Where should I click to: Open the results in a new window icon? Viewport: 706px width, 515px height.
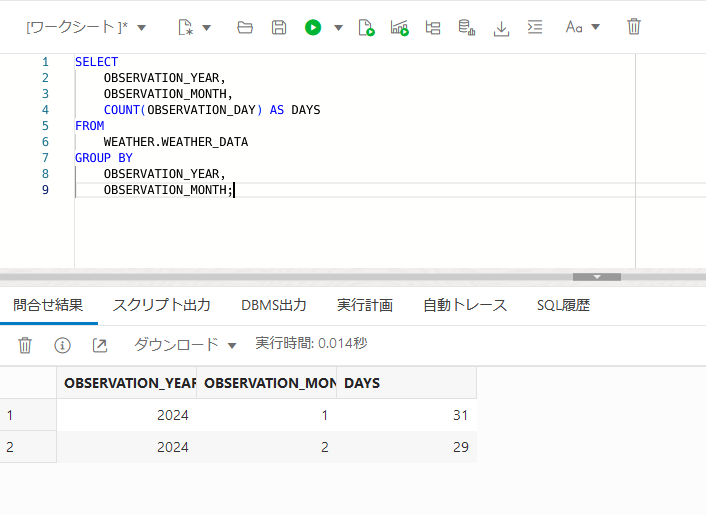100,345
